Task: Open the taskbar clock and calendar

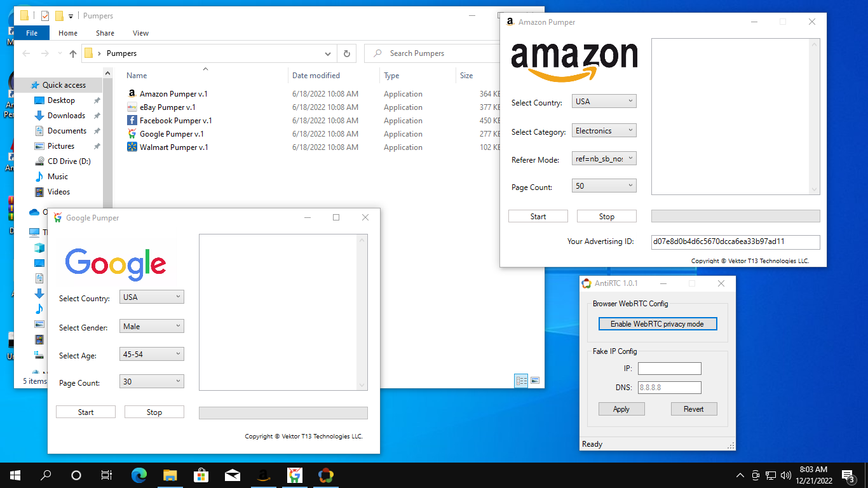Action: pyautogui.click(x=813, y=475)
